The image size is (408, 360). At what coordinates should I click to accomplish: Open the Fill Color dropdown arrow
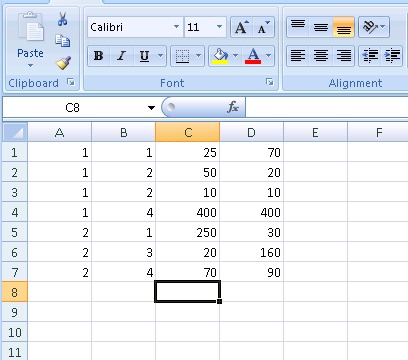(x=235, y=56)
